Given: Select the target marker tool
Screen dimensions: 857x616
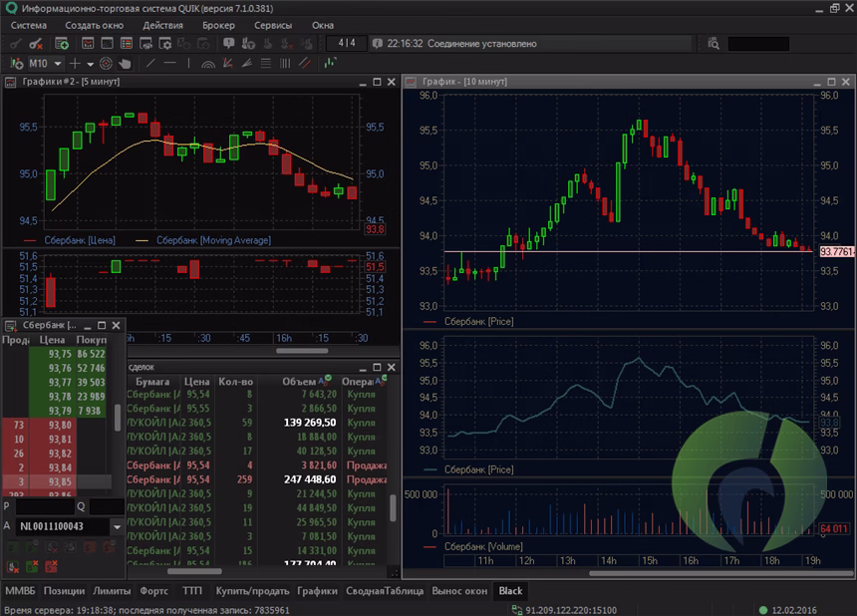Looking at the screenshot, I should coord(106,64).
